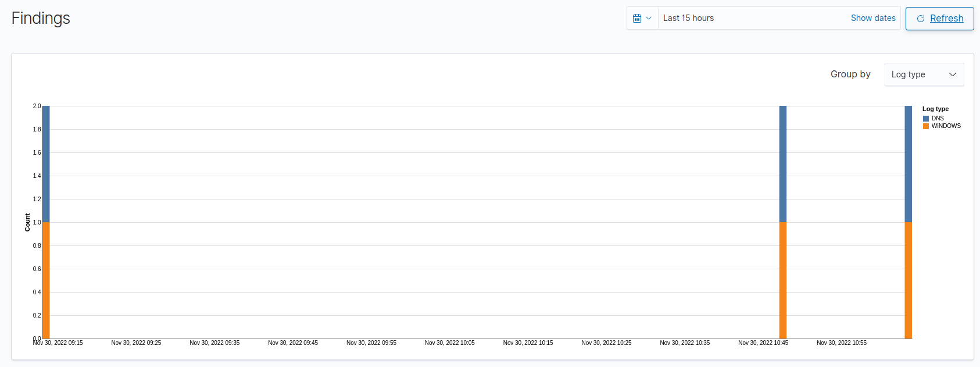Click the Nov 30, 2022 10:55 axis label
Viewport: 980px width, 367px height.
[x=842, y=343]
